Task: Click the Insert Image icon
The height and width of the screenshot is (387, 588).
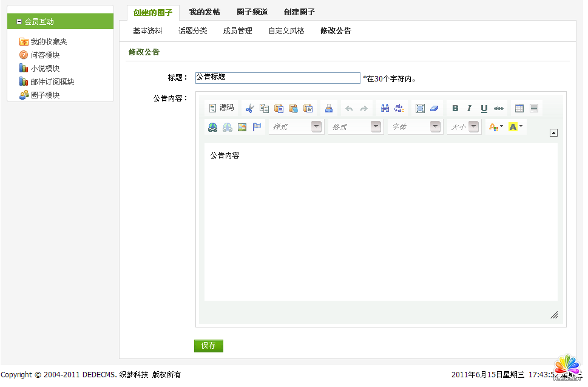Action: click(242, 127)
